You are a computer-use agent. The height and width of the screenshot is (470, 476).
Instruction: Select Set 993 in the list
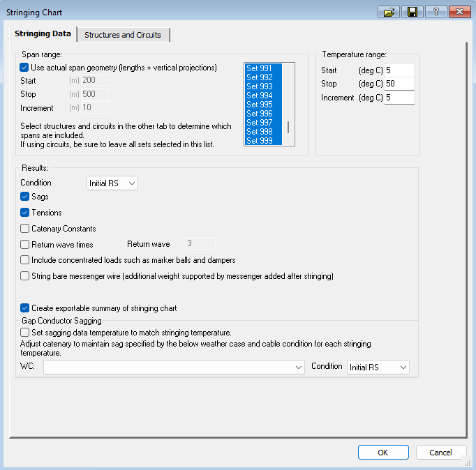tap(263, 86)
